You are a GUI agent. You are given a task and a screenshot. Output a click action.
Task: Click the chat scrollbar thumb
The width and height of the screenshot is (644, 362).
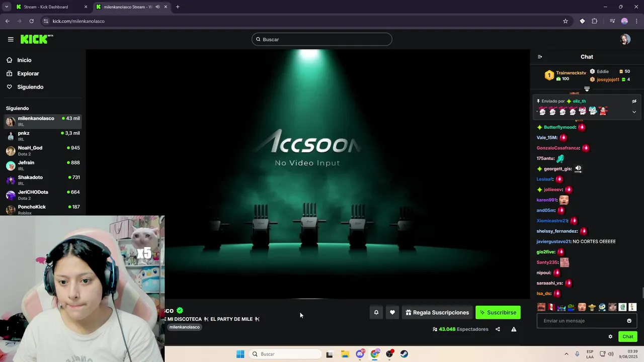[642, 293]
